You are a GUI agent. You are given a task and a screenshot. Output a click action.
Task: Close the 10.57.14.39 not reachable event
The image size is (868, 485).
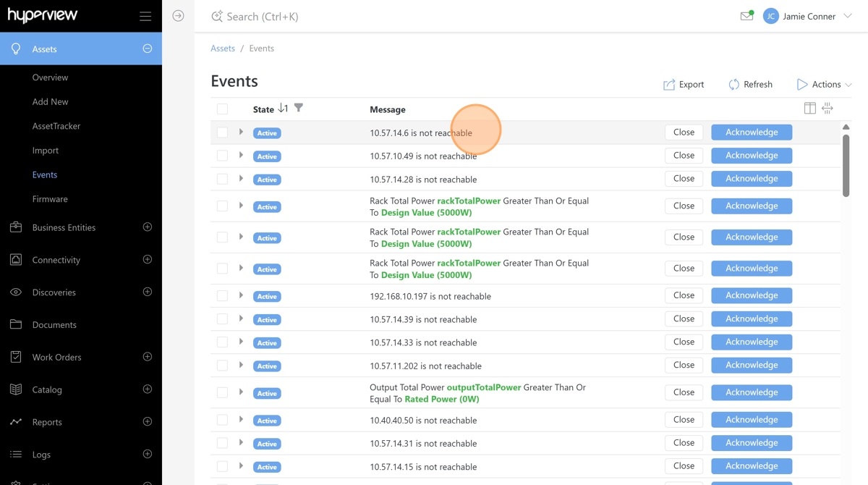tap(684, 319)
